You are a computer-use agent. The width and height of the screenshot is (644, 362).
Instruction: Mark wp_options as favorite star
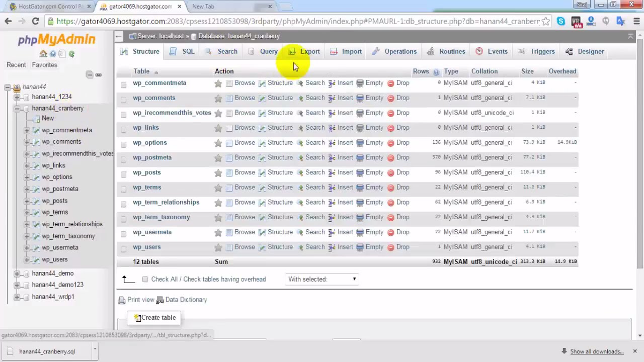(218, 143)
